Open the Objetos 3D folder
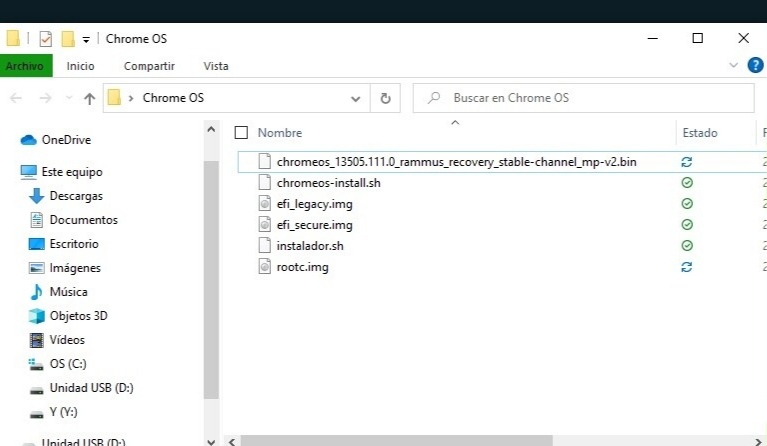 pyautogui.click(x=68, y=315)
